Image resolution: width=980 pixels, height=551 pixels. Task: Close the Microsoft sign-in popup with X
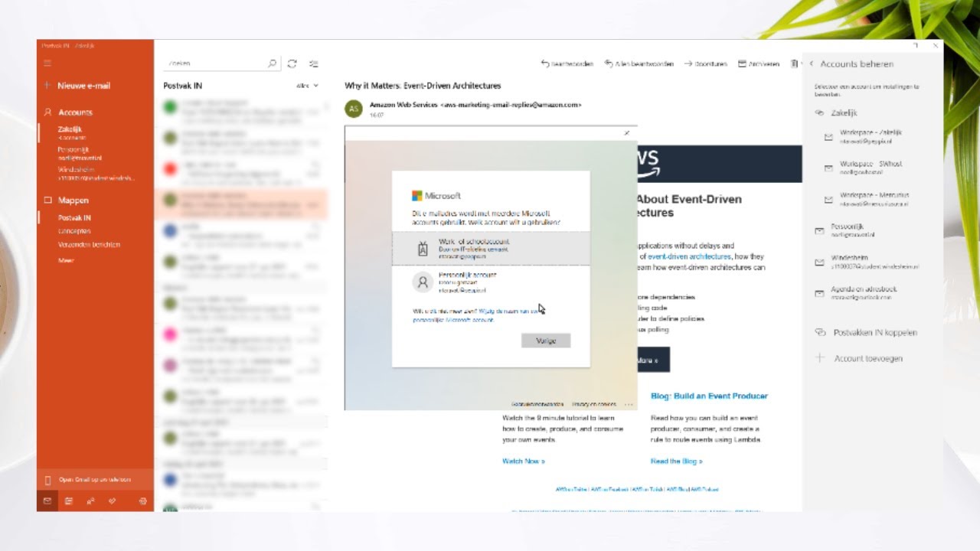point(626,133)
